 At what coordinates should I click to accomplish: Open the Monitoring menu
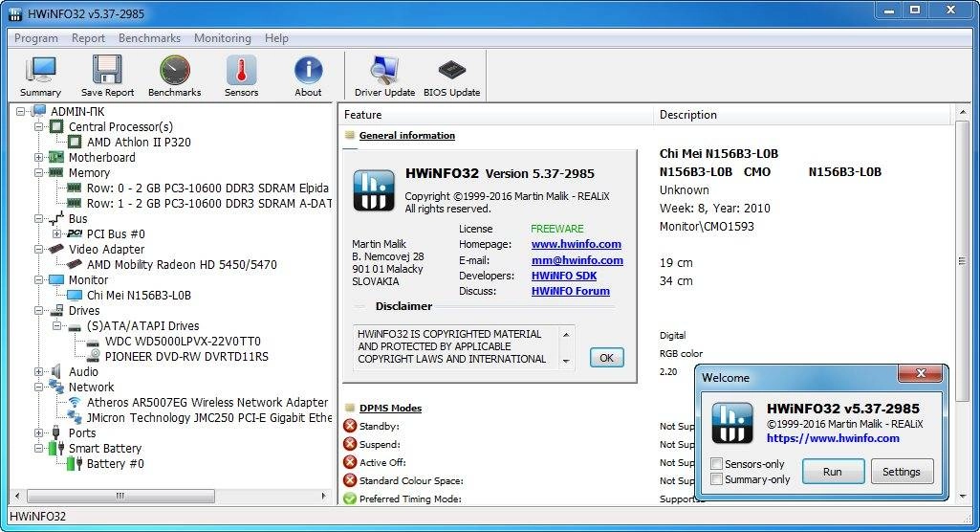click(223, 38)
